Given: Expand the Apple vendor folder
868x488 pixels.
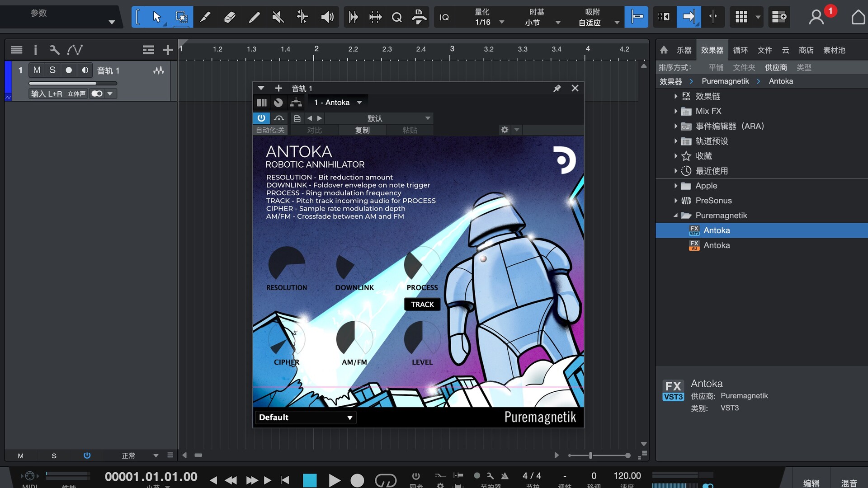Looking at the screenshot, I should coord(675,186).
